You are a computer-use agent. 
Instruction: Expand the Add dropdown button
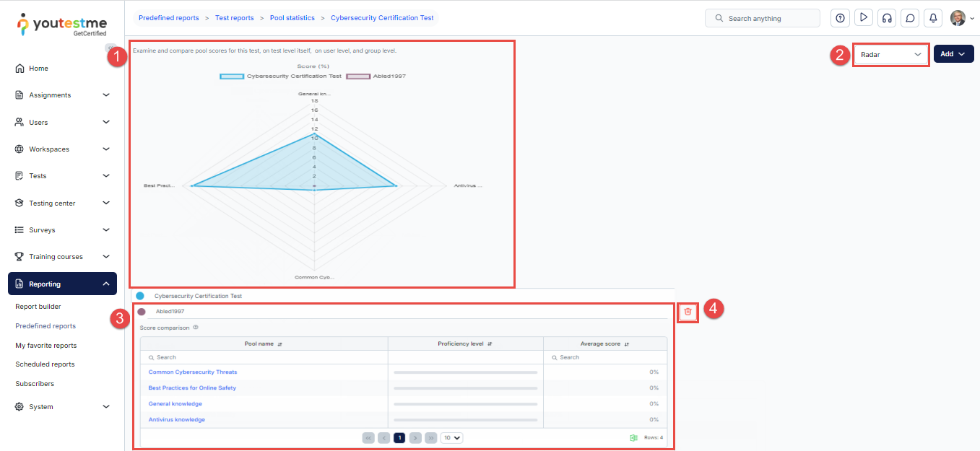[x=953, y=54]
